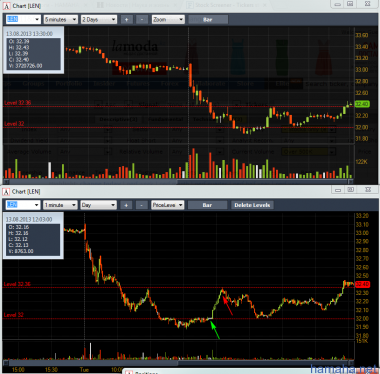Open the Day range dropdown in bottom chart
The height and width of the screenshot is (374, 380).
coord(99,205)
